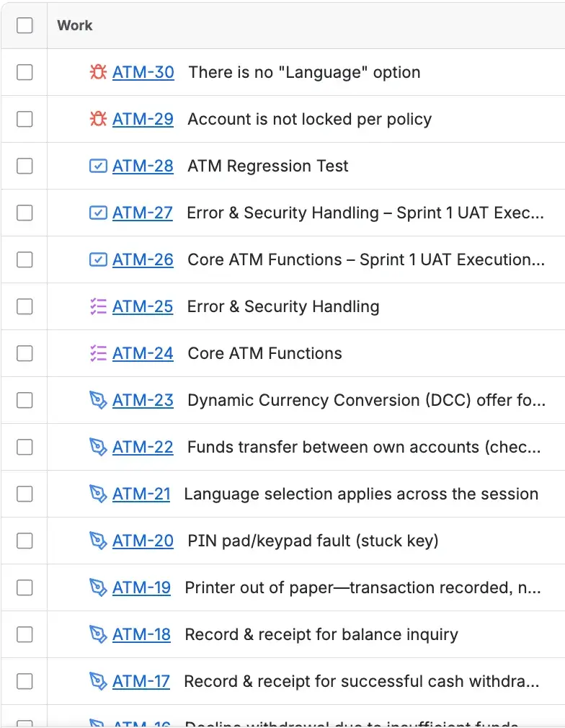Click the bug icon beside ATM-30
This screenshot has width=565, height=728.
[x=97, y=72]
